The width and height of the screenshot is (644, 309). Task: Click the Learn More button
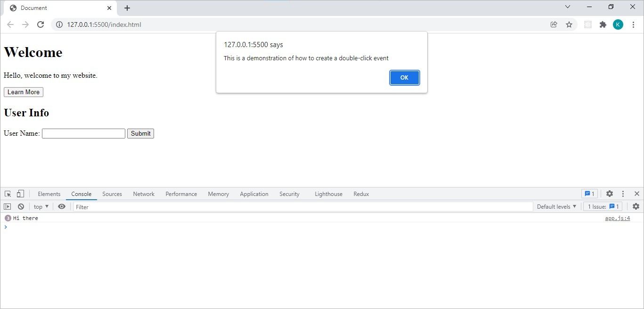tap(24, 92)
